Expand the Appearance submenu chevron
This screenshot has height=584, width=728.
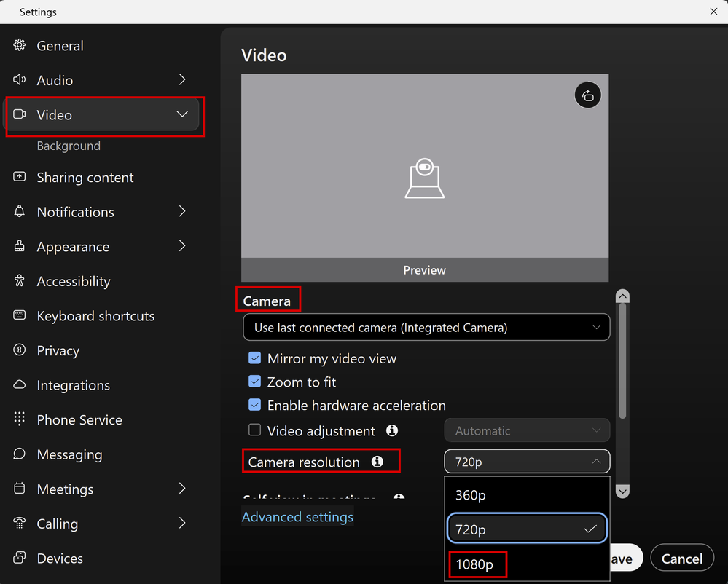pyautogui.click(x=182, y=246)
